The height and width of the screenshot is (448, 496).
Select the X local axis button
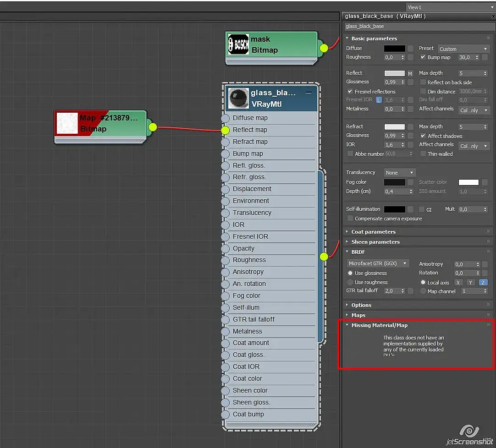[x=458, y=283]
